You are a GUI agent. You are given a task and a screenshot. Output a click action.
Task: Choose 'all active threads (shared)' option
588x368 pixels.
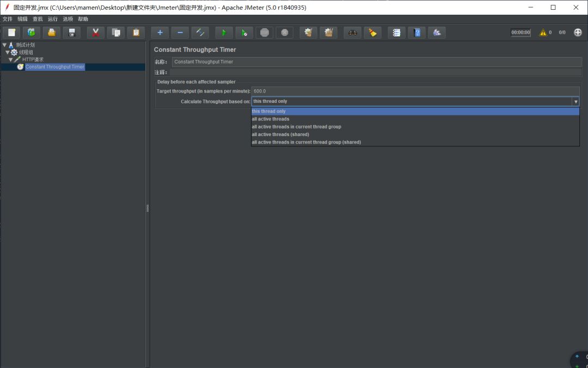(x=415, y=134)
